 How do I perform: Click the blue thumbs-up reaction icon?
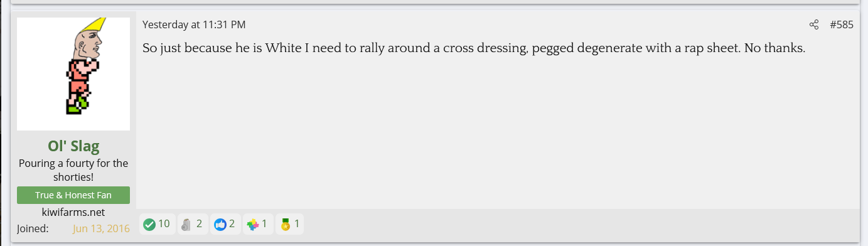click(x=220, y=224)
